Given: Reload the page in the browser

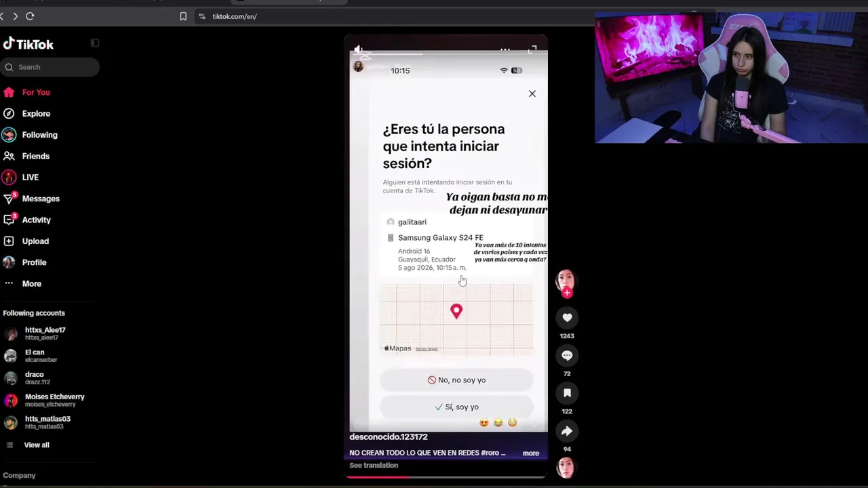Looking at the screenshot, I should [x=30, y=16].
